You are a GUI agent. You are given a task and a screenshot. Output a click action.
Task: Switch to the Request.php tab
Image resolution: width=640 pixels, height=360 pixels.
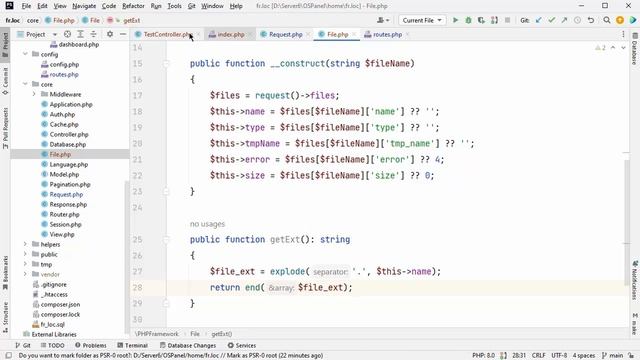(285, 34)
